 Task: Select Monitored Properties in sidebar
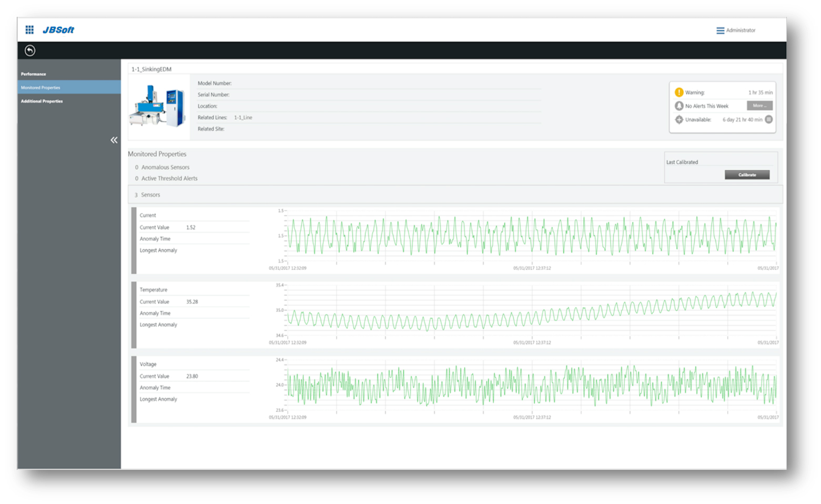(x=69, y=87)
